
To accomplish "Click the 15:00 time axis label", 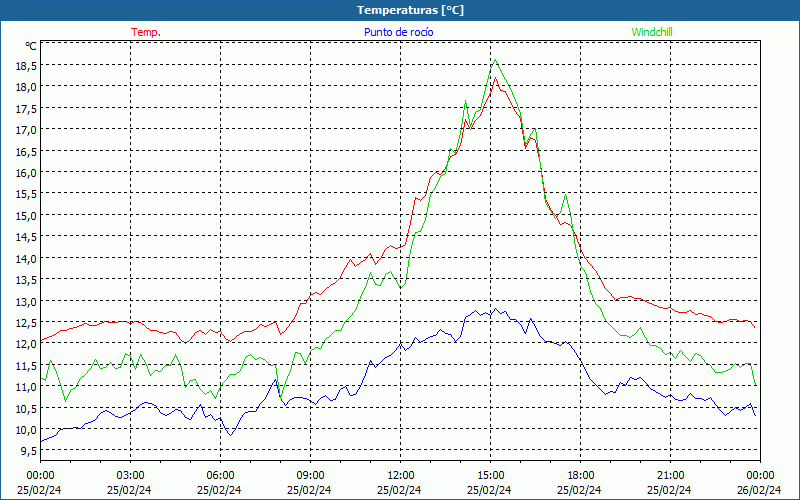I will [491, 476].
